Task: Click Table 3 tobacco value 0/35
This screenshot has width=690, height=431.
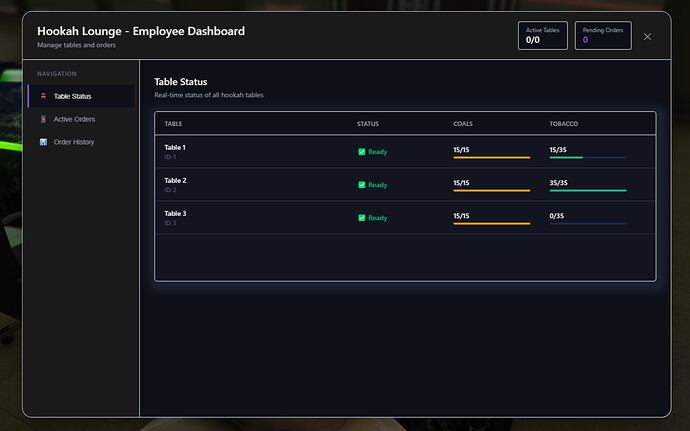Action: [x=557, y=216]
